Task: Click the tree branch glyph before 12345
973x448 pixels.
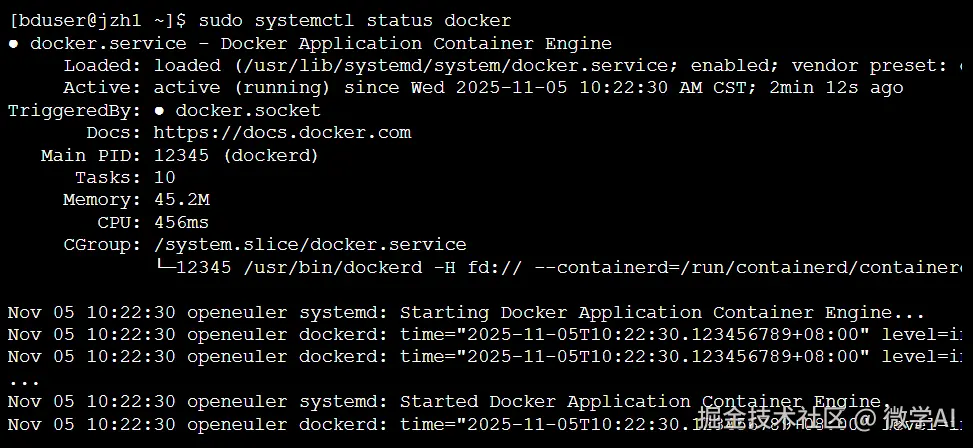Action: 165,267
